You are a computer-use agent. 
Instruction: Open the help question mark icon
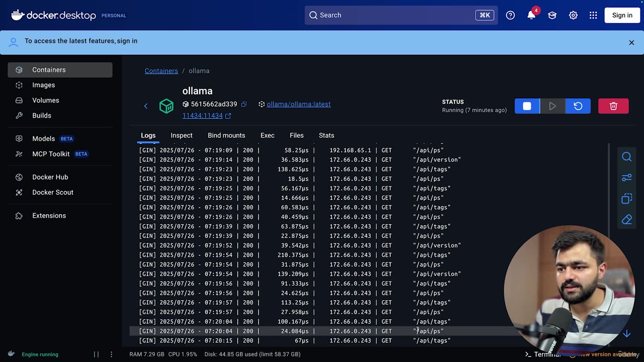pos(510,15)
